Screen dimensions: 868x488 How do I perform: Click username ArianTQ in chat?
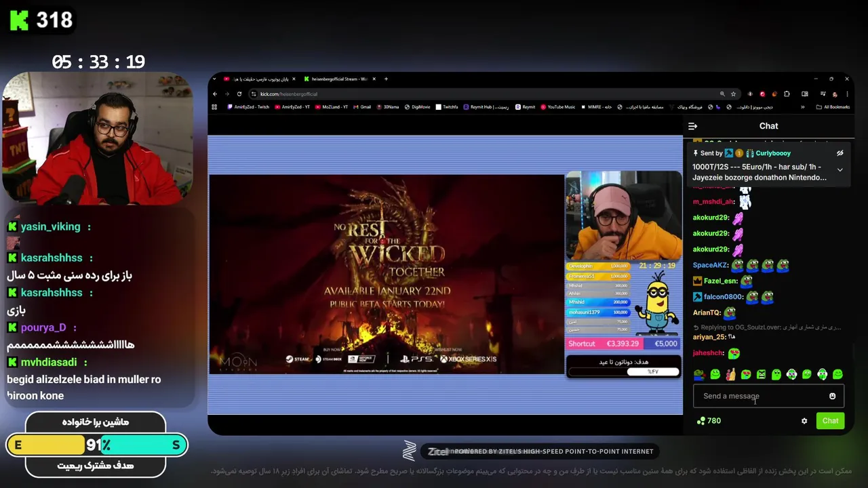coord(707,312)
